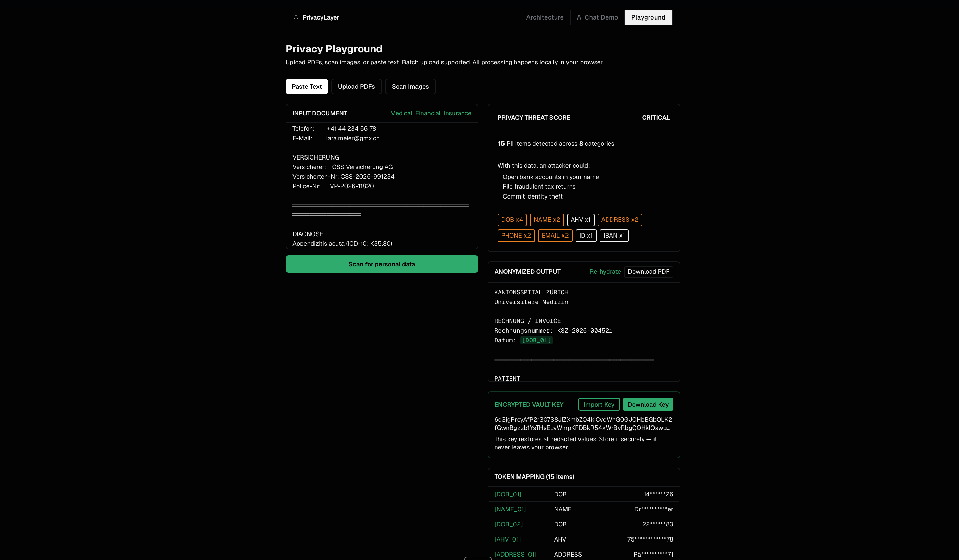
Task: Select the [NAME_01] row in token mapping
Action: click(x=583, y=509)
